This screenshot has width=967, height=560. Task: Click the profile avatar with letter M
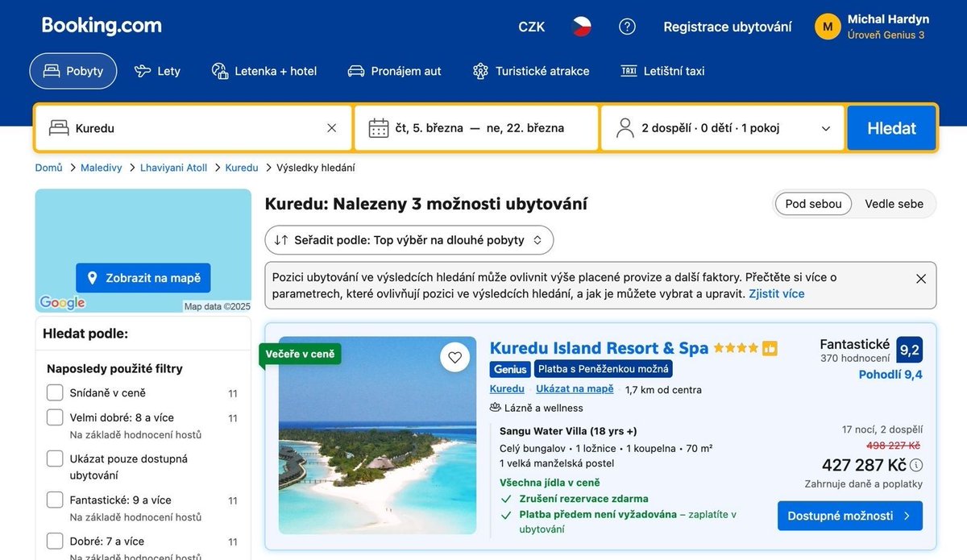pyautogui.click(x=828, y=27)
